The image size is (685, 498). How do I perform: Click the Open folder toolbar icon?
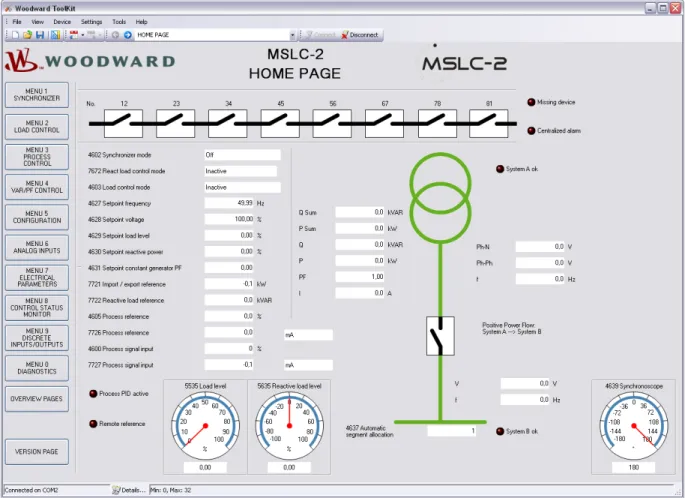(x=27, y=35)
